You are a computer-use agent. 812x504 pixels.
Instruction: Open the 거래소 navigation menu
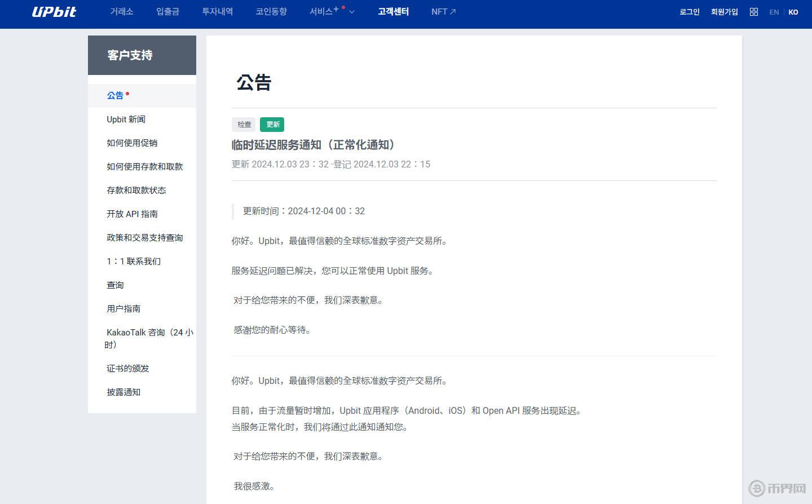click(x=122, y=11)
